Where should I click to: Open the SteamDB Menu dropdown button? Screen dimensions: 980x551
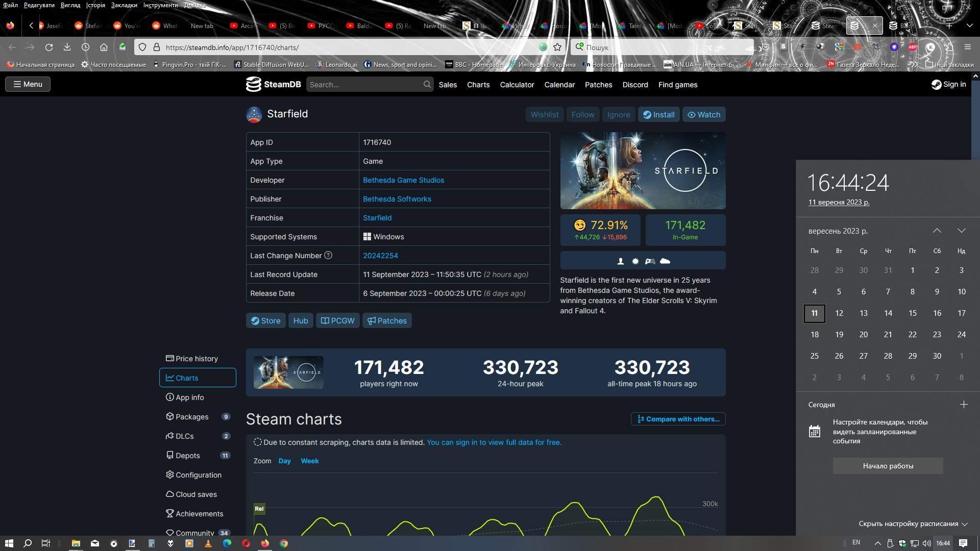click(28, 84)
